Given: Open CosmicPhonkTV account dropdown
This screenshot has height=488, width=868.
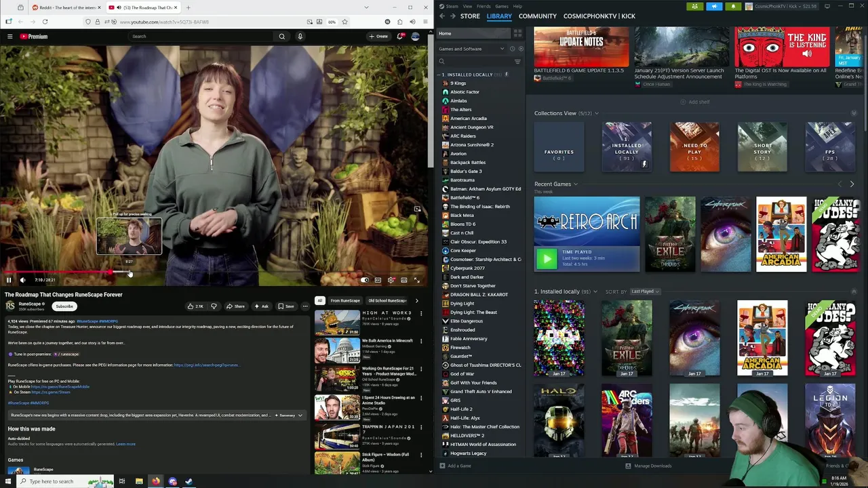Looking at the screenshot, I should pos(783,6).
